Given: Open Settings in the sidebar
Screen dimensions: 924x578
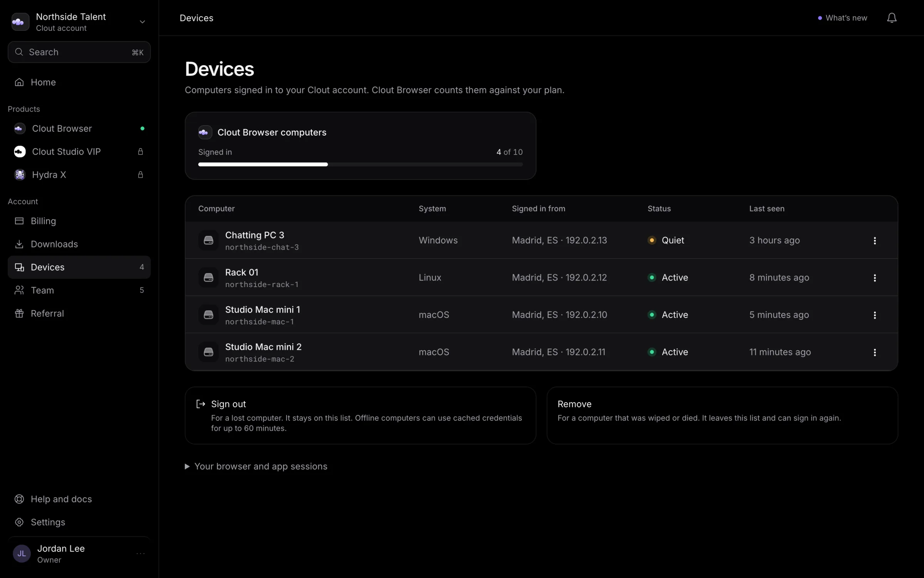Looking at the screenshot, I should tap(79, 522).
